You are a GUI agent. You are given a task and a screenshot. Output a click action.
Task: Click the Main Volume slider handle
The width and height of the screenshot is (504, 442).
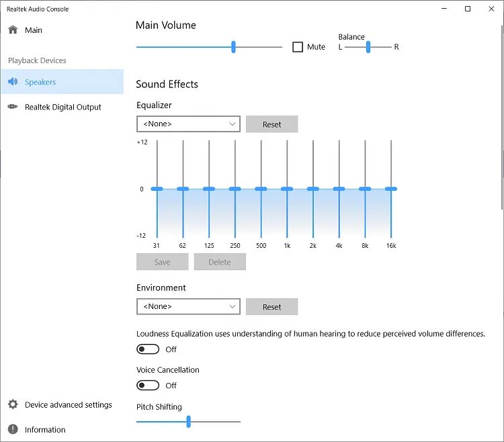233,47
